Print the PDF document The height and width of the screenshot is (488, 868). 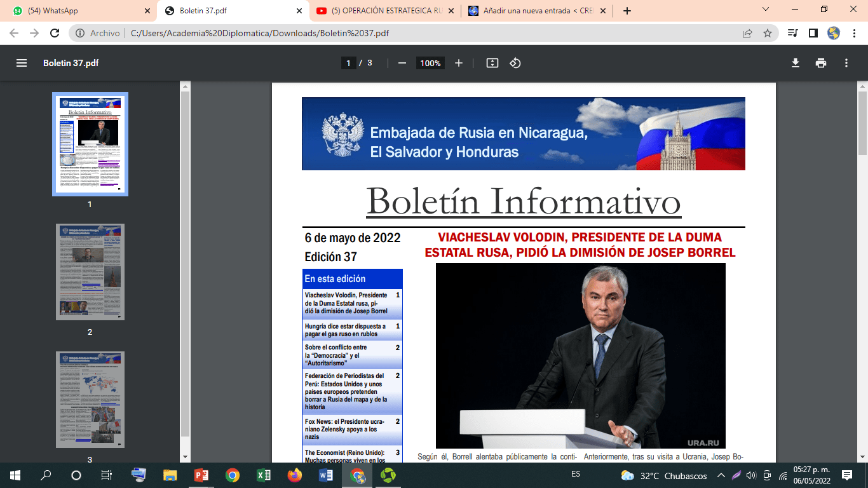(x=821, y=63)
